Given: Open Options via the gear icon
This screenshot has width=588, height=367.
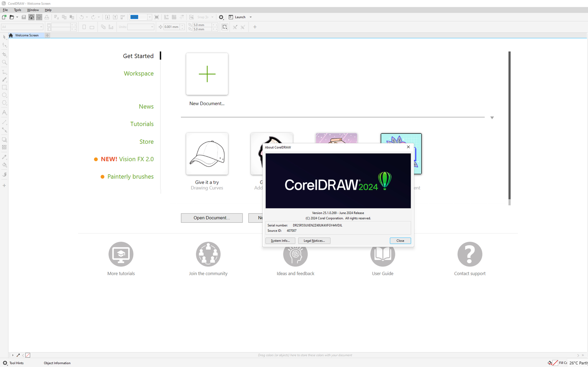Looking at the screenshot, I should point(221,17).
